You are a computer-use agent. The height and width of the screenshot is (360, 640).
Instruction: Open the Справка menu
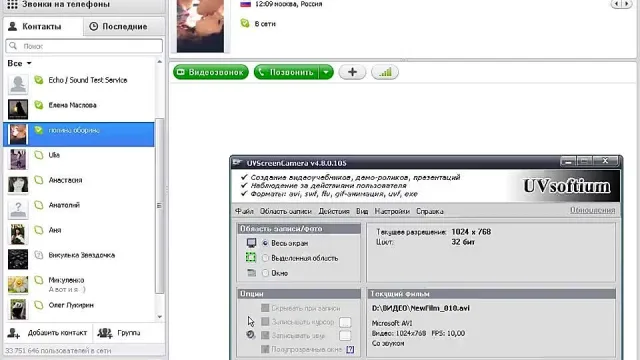[430, 211]
